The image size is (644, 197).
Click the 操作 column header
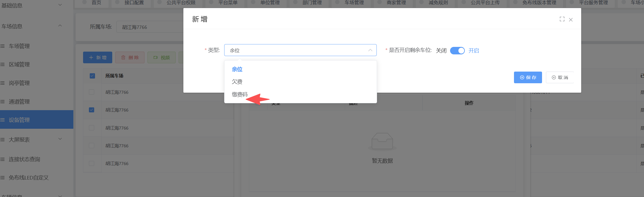tap(469, 103)
